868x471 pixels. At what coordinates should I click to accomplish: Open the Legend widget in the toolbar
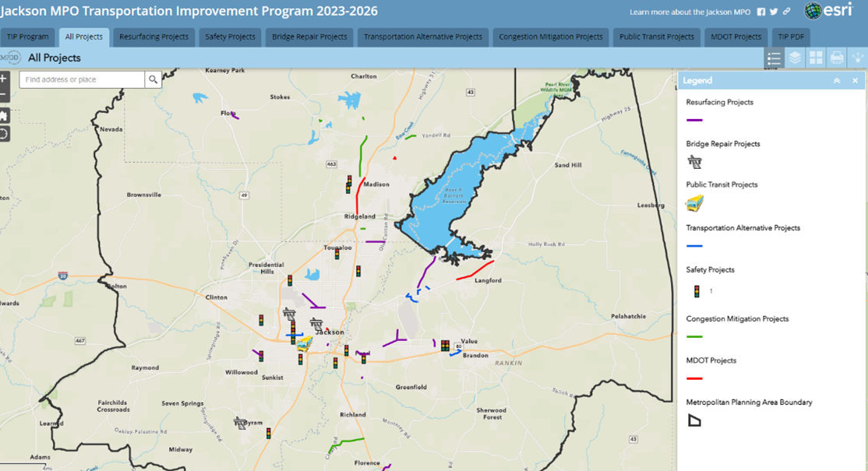[774, 58]
